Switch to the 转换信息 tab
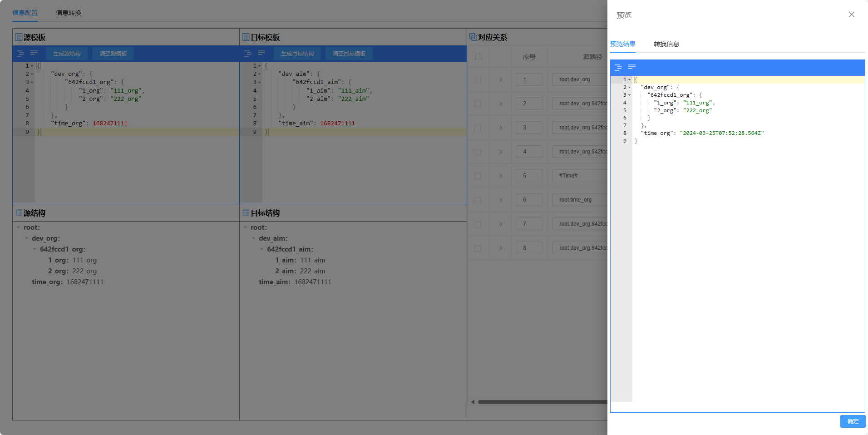868x435 pixels. point(666,44)
